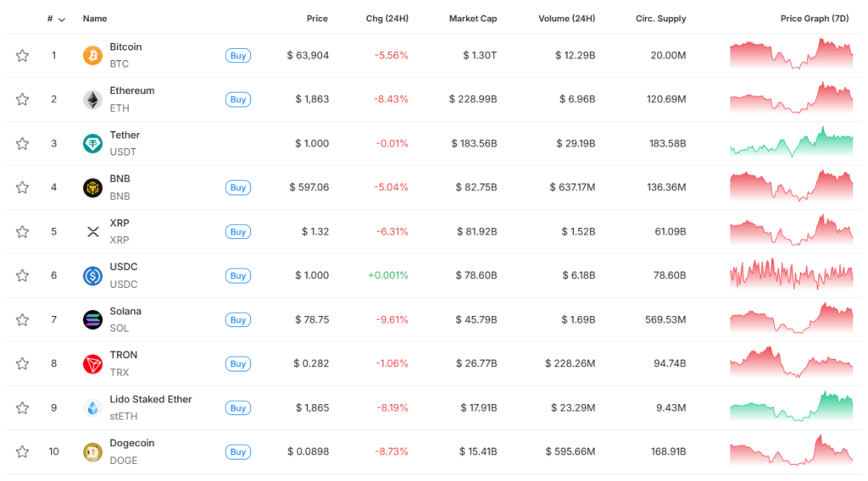868x481 pixels.
Task: Sort by Chg (24H) column header
Action: pos(388,19)
